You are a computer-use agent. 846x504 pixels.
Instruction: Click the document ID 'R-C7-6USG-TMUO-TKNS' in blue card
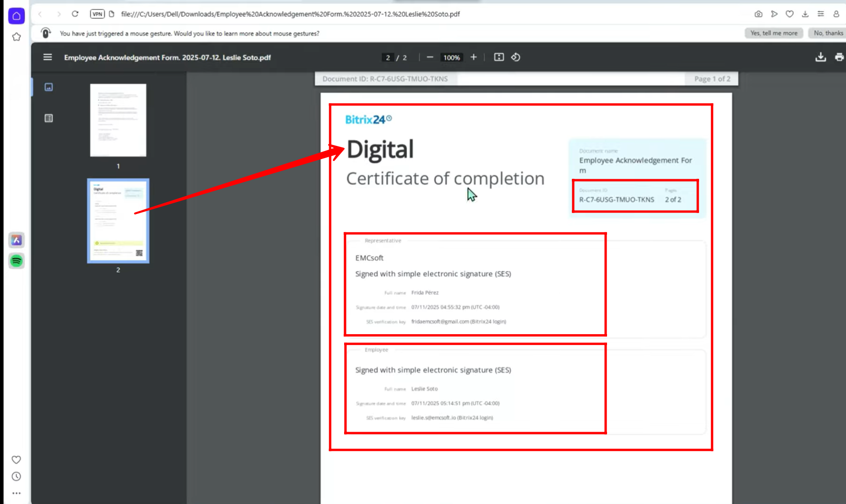pyautogui.click(x=616, y=200)
